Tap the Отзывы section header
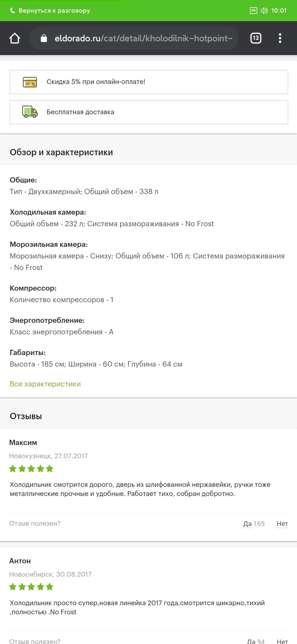This screenshot has height=644, width=297. [x=26, y=416]
